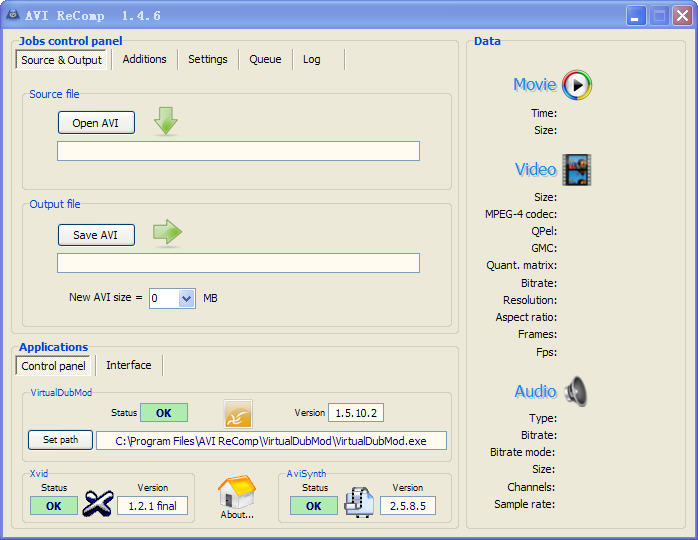This screenshot has height=540, width=698.
Task: Expand the New AVI size dropdown
Action: pyautogui.click(x=186, y=298)
